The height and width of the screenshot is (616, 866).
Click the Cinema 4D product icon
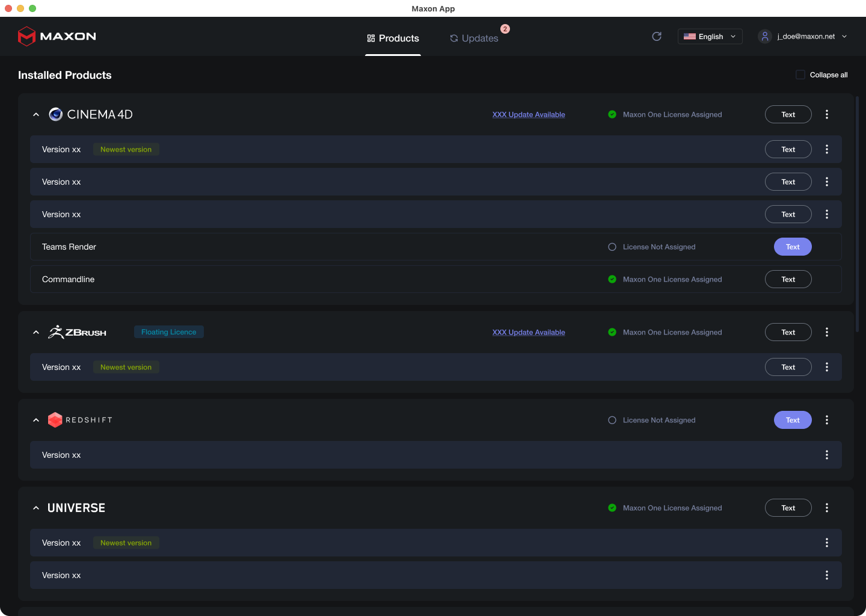[56, 114]
